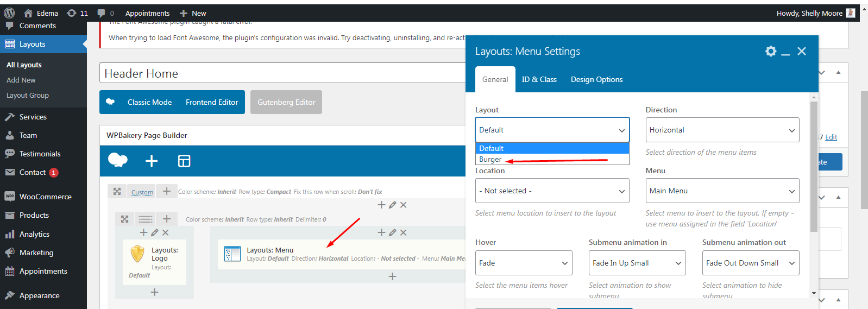The width and height of the screenshot is (868, 309).
Task: Delete the menu column X icon
Action: [403, 232]
